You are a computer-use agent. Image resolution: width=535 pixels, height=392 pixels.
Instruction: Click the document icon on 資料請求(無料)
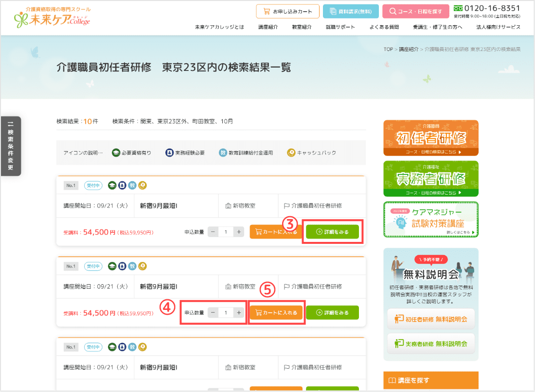click(333, 11)
